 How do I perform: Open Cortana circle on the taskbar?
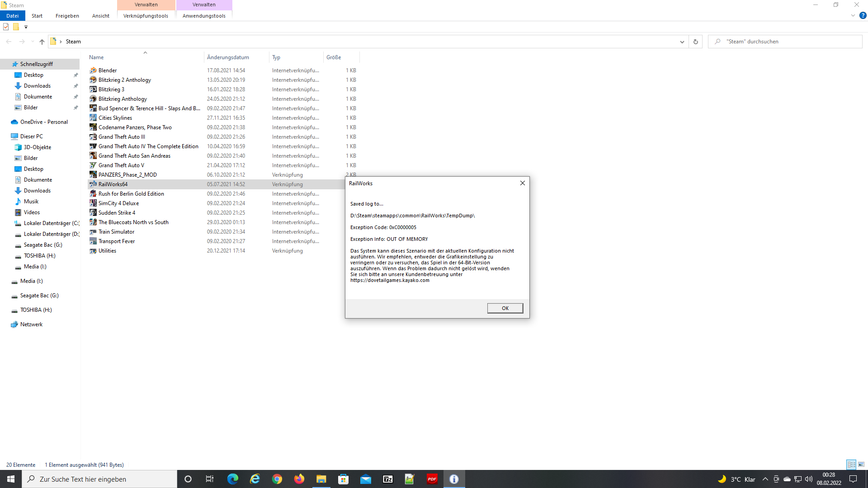coord(188,479)
